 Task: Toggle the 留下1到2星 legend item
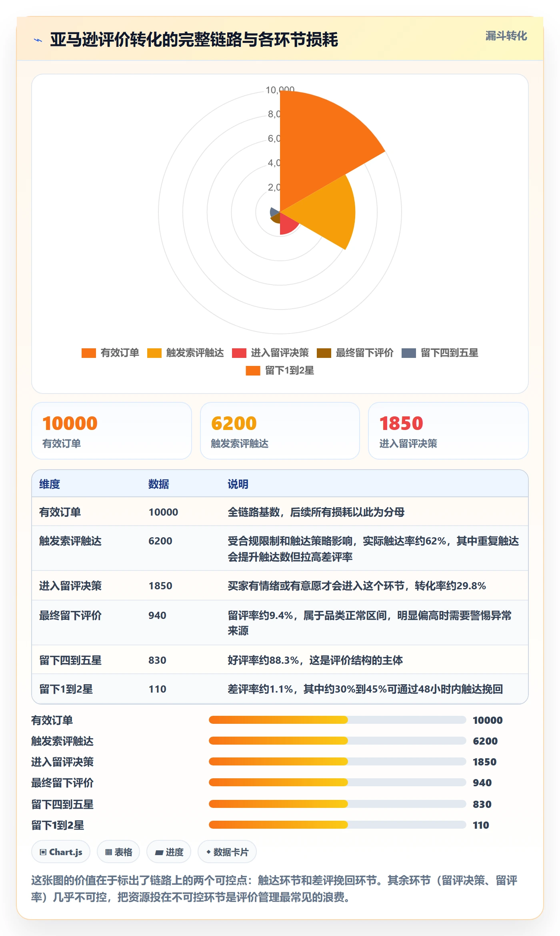pos(280,370)
